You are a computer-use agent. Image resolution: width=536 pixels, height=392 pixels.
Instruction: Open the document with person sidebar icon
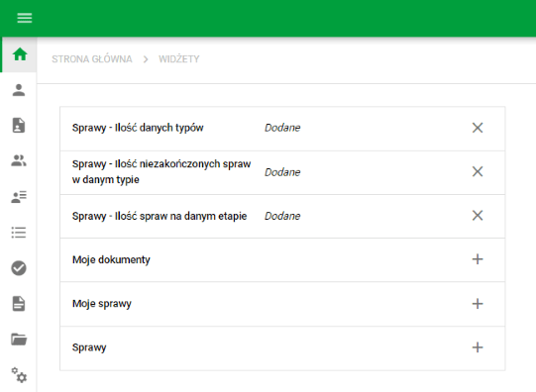coord(19,126)
